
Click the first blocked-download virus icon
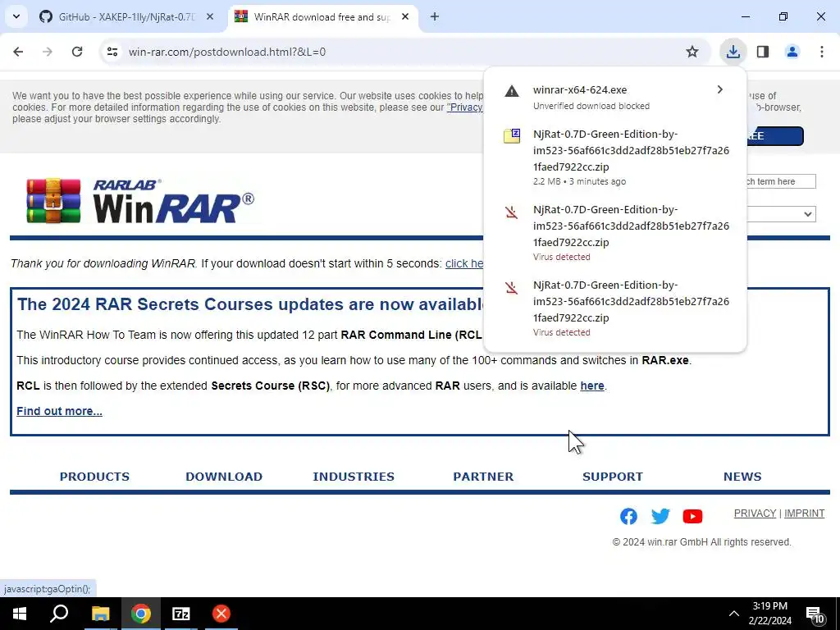click(512, 212)
